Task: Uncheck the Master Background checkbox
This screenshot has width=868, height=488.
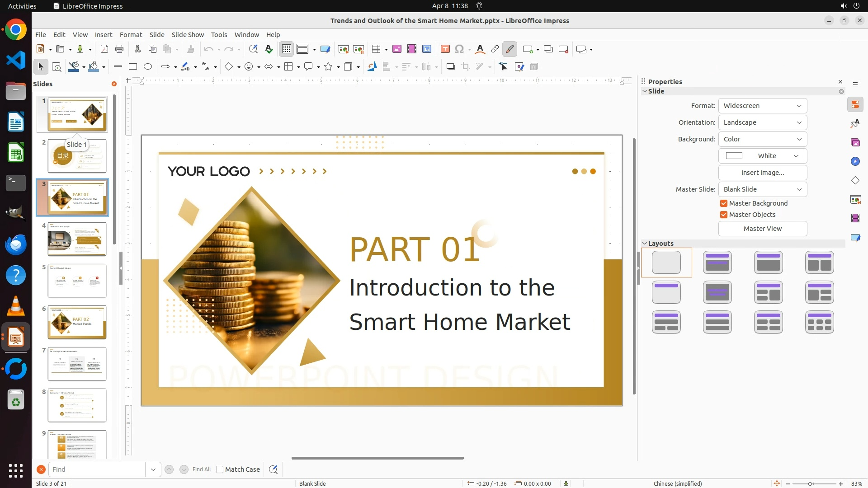Action: pyautogui.click(x=724, y=203)
